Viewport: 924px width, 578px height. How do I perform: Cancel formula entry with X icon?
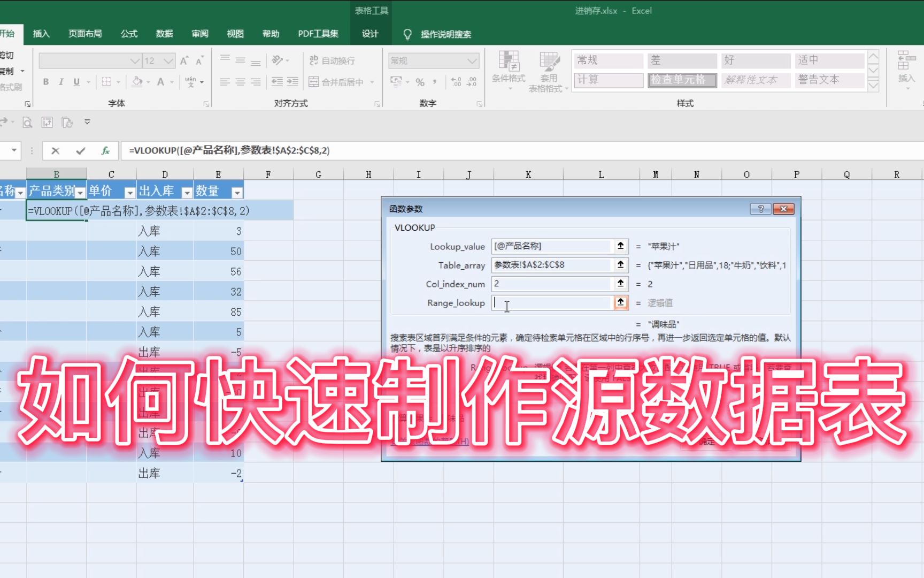pos(55,151)
